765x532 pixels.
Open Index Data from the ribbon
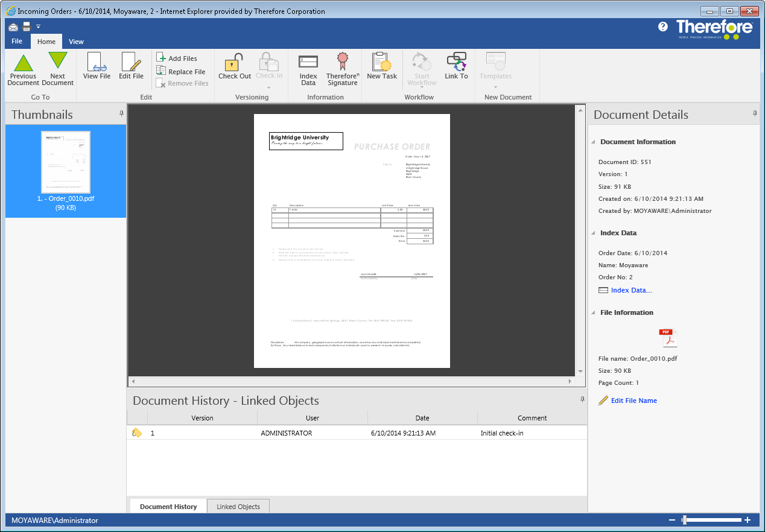pos(308,69)
